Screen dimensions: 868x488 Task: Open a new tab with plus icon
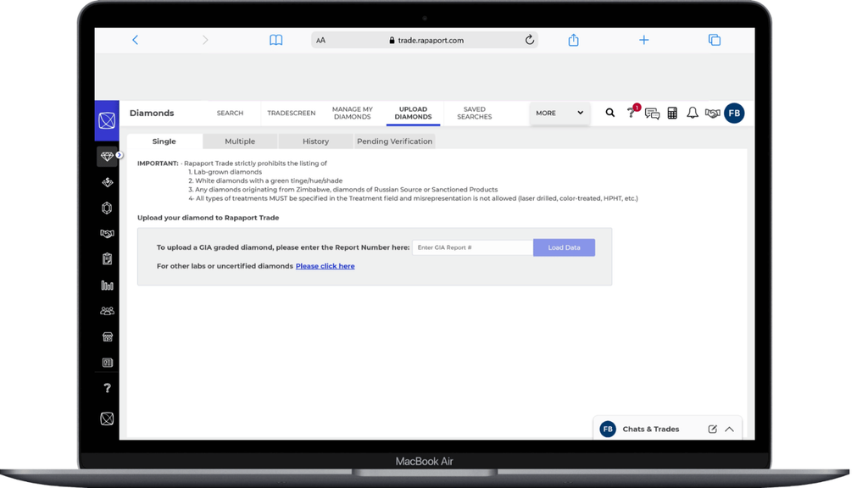[644, 40]
